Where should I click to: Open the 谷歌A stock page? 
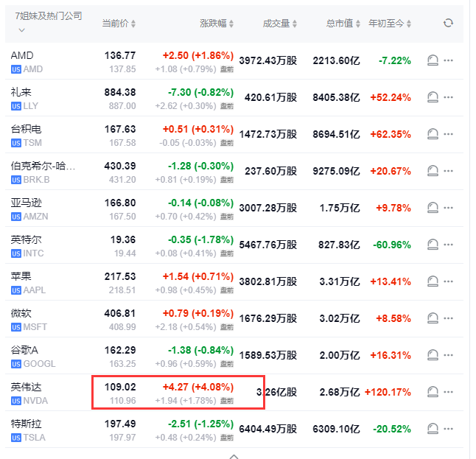(x=24, y=350)
